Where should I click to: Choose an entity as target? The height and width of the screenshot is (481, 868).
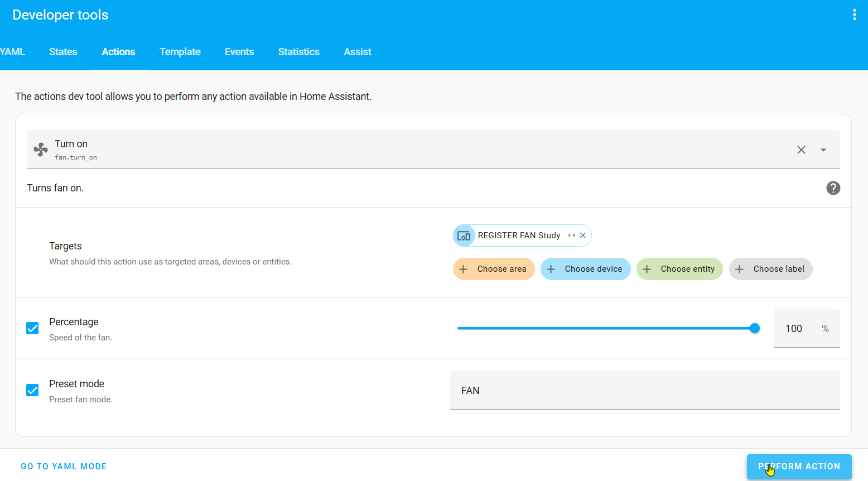(x=679, y=269)
